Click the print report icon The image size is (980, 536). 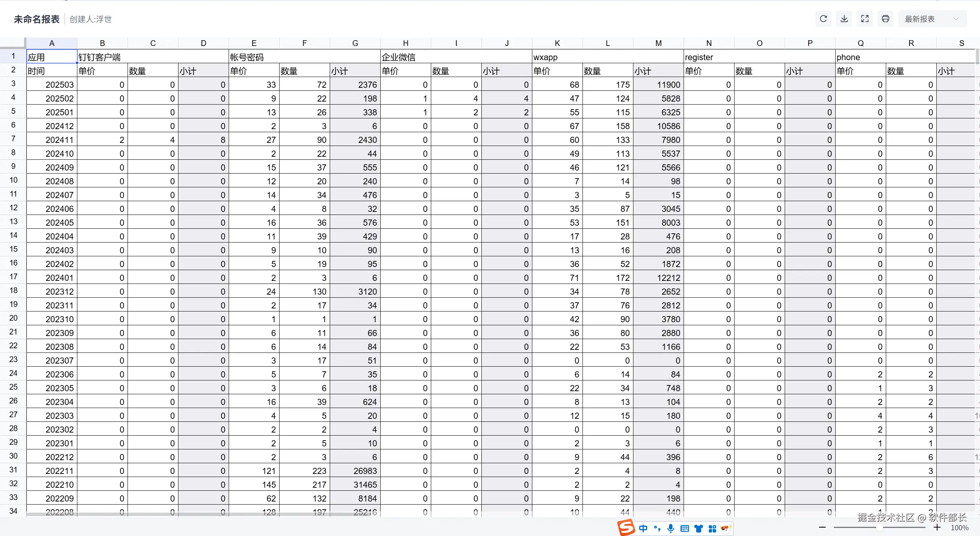(885, 19)
